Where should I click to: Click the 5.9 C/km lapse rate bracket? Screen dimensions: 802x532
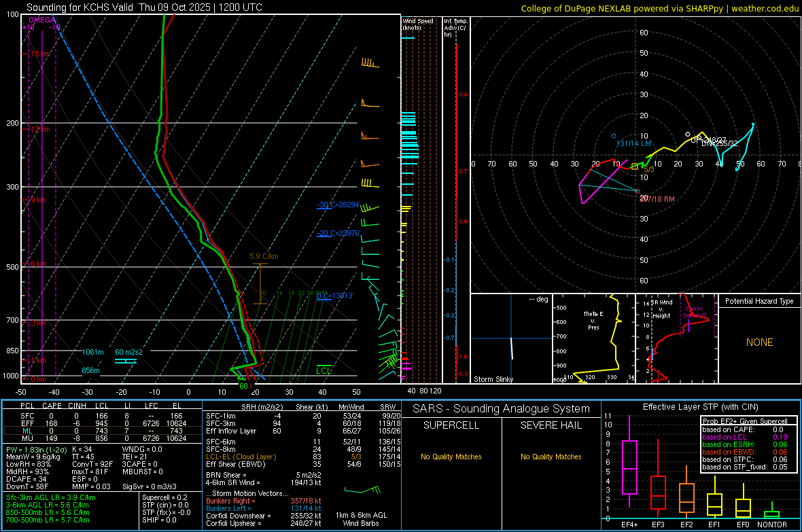[x=256, y=283]
